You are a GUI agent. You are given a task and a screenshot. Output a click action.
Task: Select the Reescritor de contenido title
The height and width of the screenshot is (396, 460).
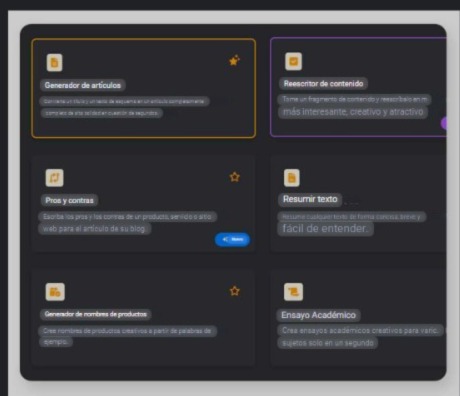323,84
